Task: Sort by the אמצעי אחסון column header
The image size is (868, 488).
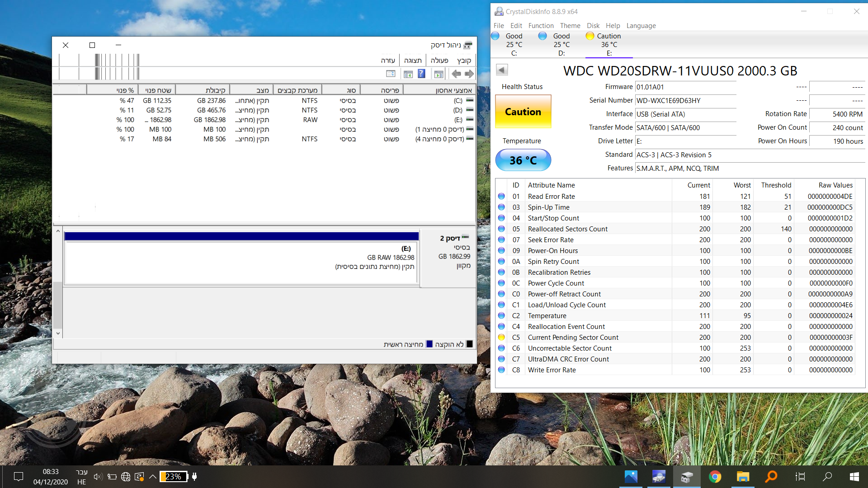Action: pos(439,90)
